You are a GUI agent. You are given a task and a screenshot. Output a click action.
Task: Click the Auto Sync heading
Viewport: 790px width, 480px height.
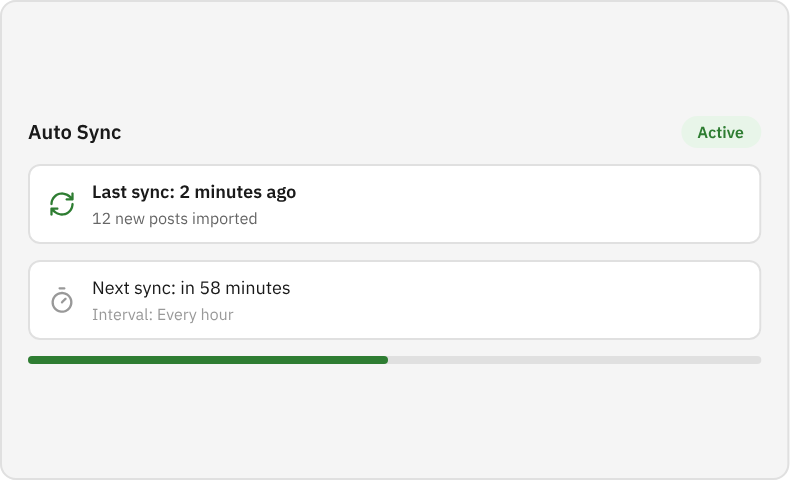point(75,132)
